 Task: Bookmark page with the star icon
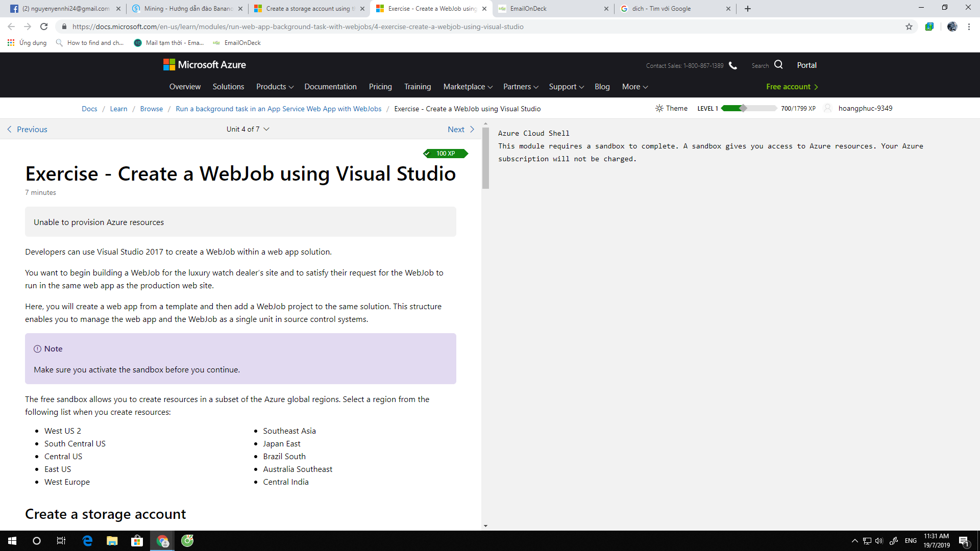(x=909, y=27)
